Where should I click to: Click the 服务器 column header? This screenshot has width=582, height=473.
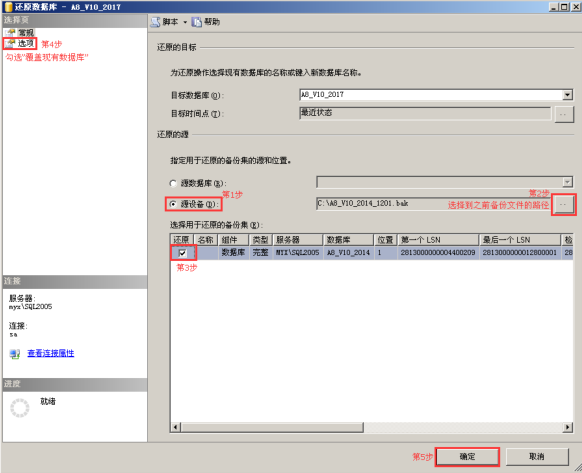pos(298,240)
